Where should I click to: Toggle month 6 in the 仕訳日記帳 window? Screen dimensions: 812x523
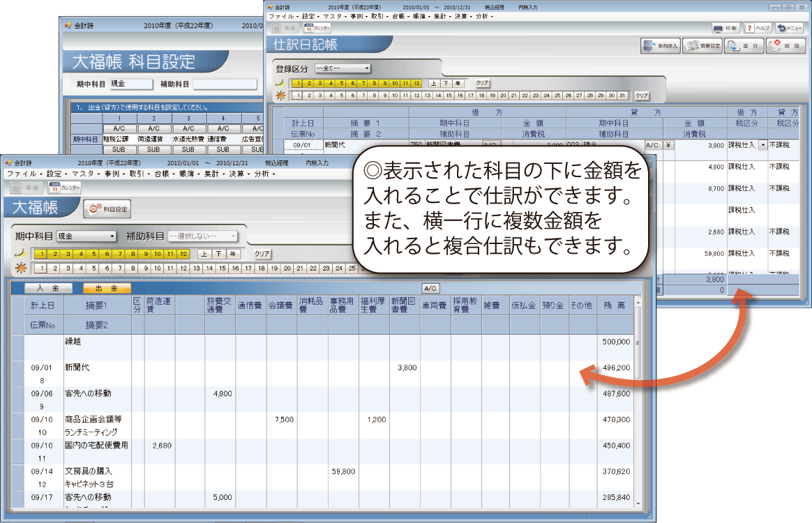(x=353, y=83)
